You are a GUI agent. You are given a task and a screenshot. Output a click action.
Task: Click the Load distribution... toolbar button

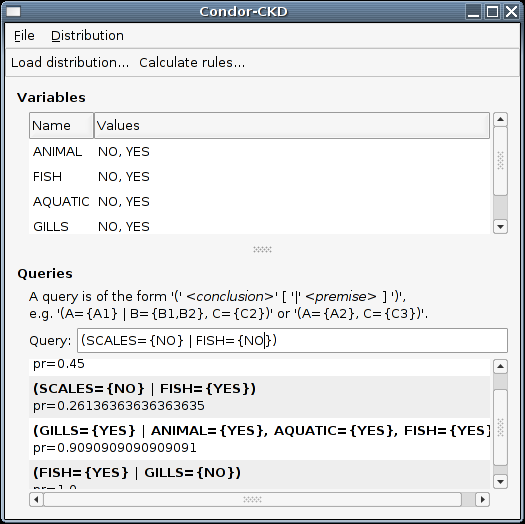click(70, 63)
